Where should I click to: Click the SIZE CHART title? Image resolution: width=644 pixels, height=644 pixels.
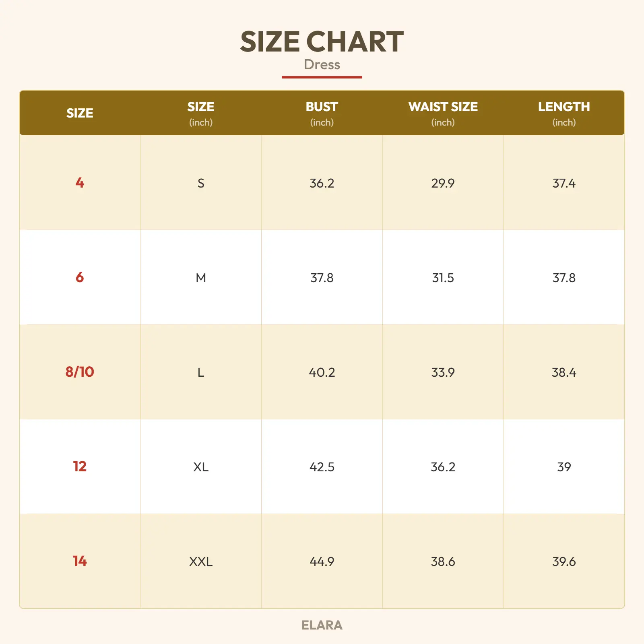pos(322,42)
